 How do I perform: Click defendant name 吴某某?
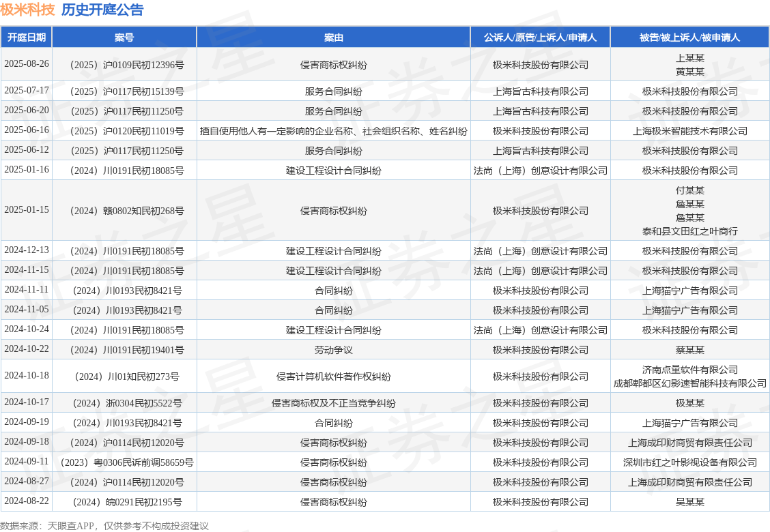[690, 502]
